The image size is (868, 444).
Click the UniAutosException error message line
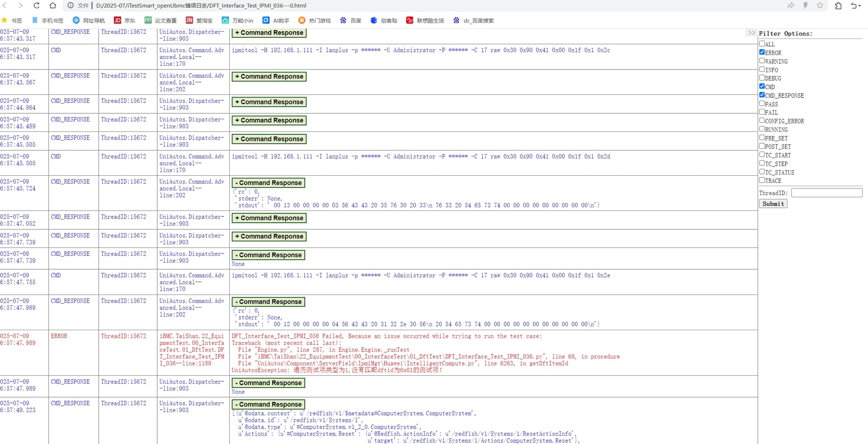[x=337, y=370]
